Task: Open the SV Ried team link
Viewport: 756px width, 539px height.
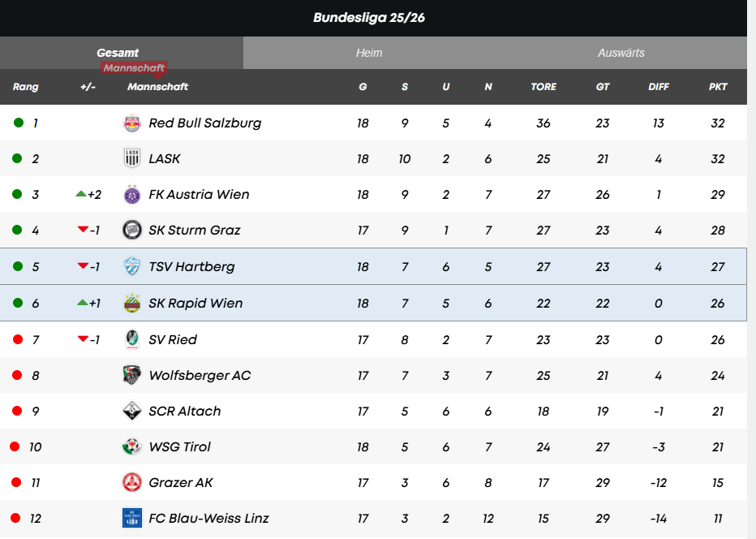Action: point(172,339)
